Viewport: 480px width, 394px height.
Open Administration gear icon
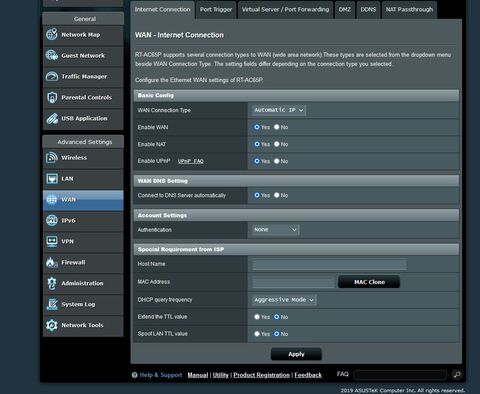click(52, 283)
